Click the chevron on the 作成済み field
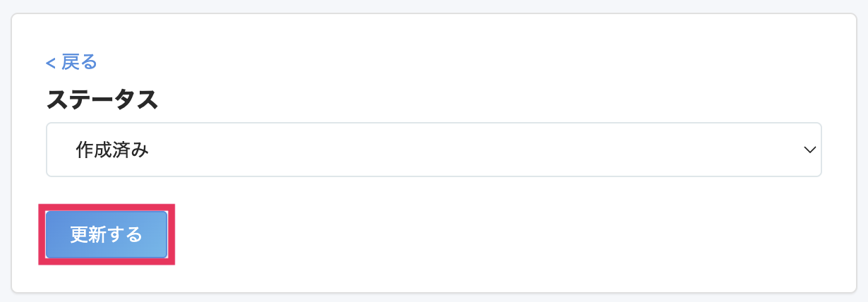This screenshot has height=302, width=868. click(x=809, y=150)
